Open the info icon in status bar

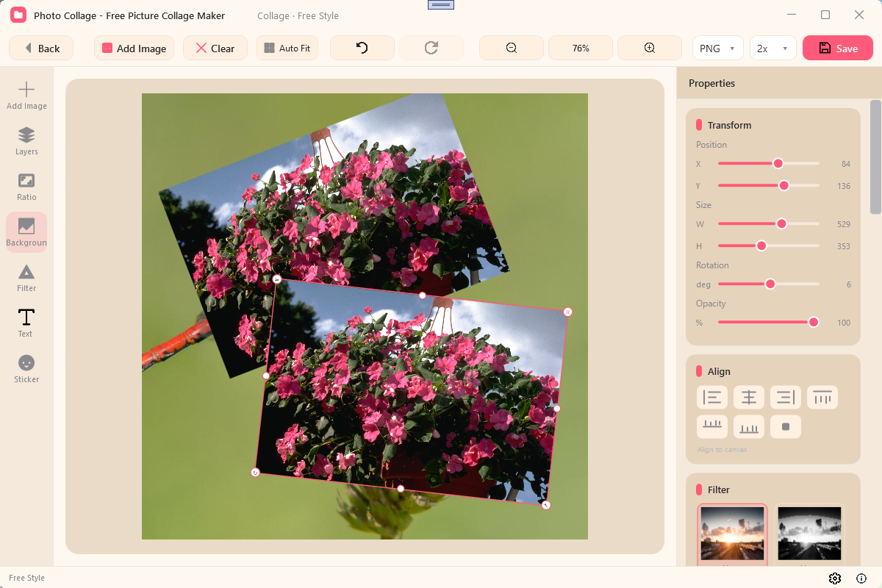tap(861, 578)
